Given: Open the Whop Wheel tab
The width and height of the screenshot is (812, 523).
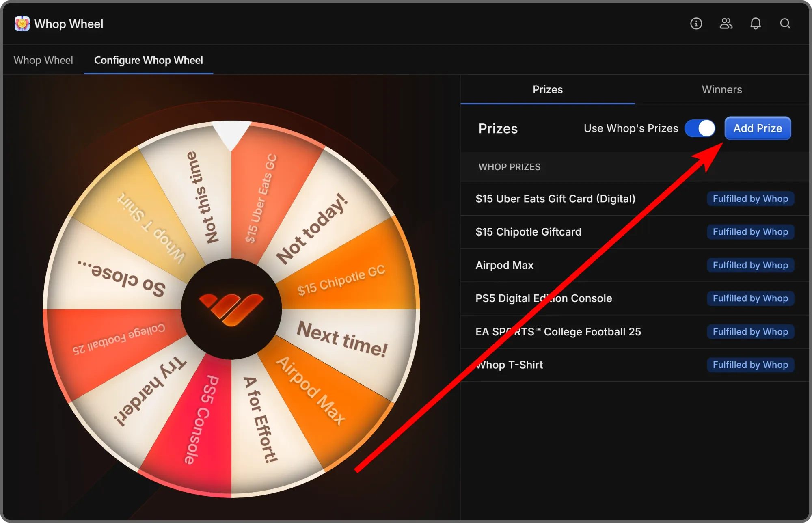Looking at the screenshot, I should pos(43,60).
